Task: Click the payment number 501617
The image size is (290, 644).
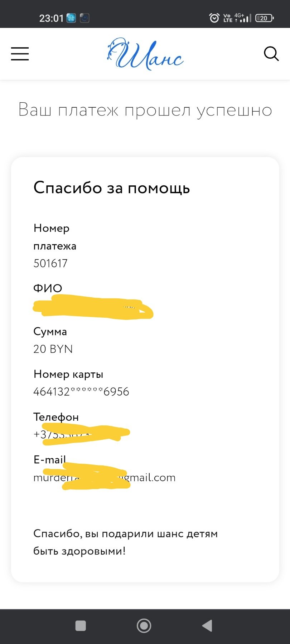Action: [x=50, y=263]
